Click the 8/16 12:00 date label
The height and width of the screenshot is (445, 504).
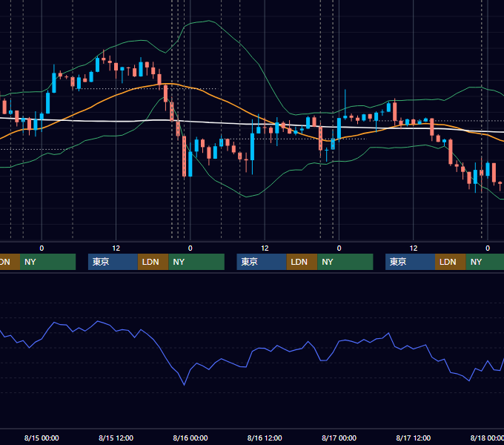click(265, 438)
